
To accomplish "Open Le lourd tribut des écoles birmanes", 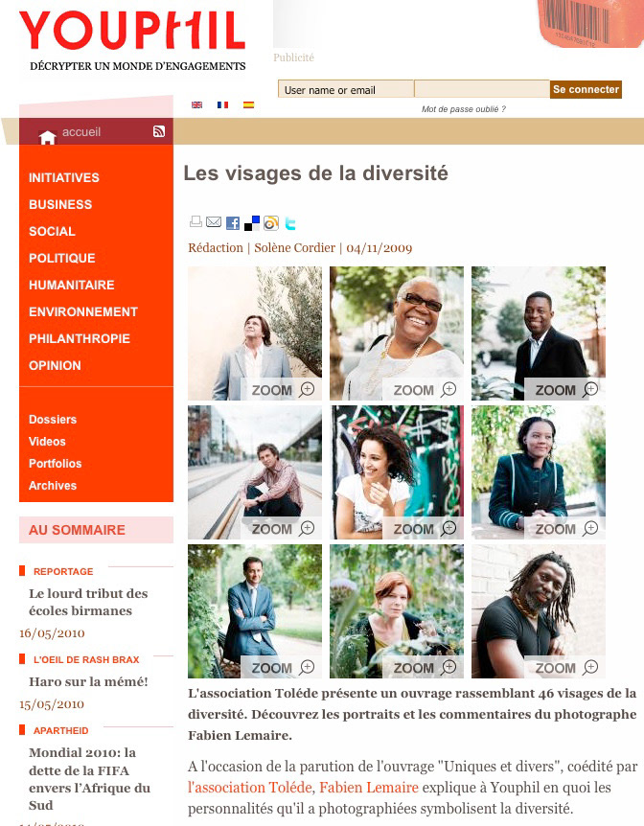I will [x=88, y=602].
